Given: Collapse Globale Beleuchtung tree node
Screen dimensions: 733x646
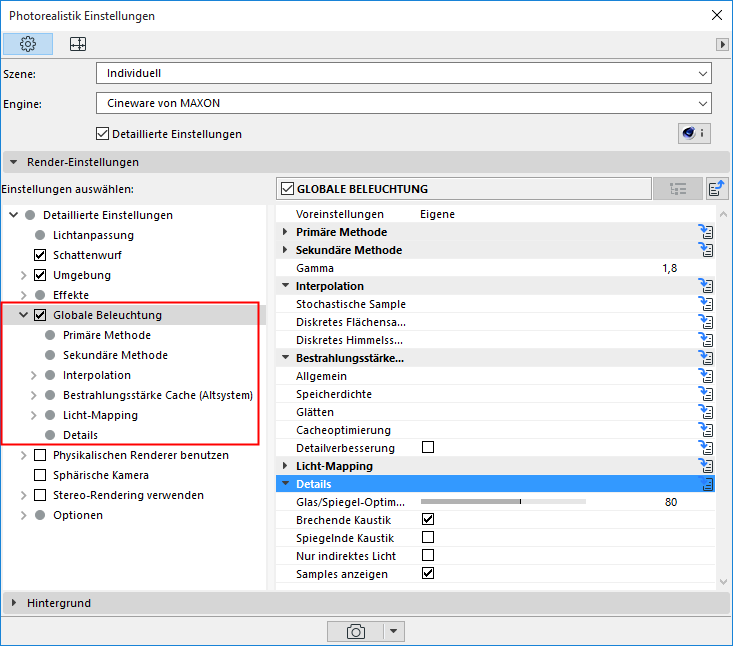Looking at the screenshot, I should point(23,315).
